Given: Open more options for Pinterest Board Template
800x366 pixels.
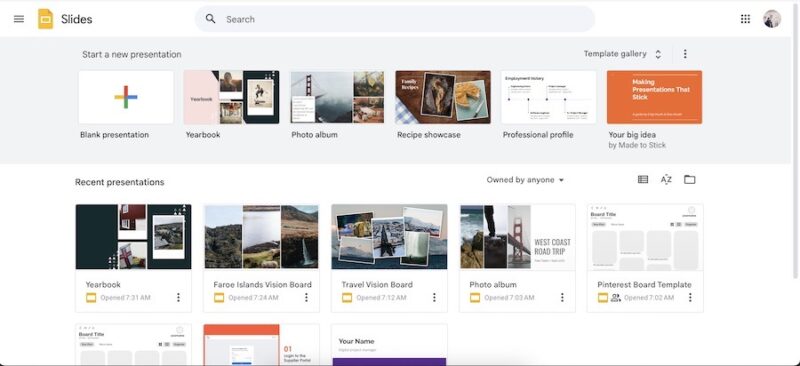Looking at the screenshot, I should click(x=690, y=297).
